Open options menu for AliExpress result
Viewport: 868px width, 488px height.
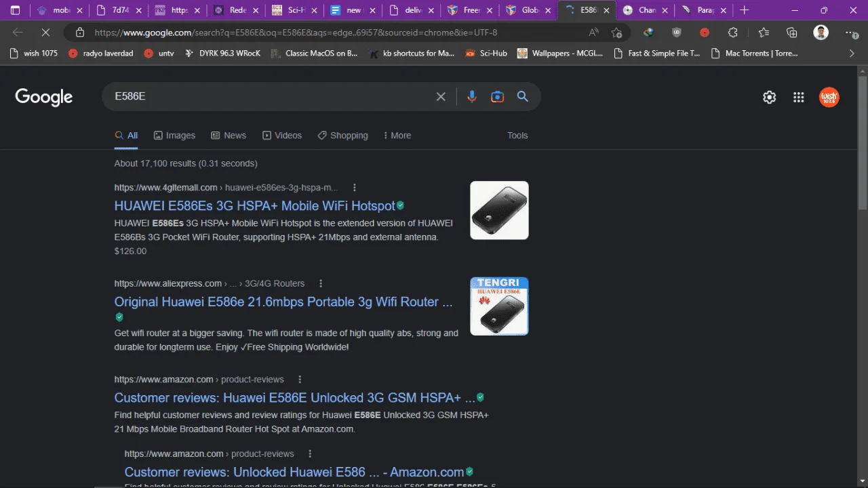coord(321,283)
